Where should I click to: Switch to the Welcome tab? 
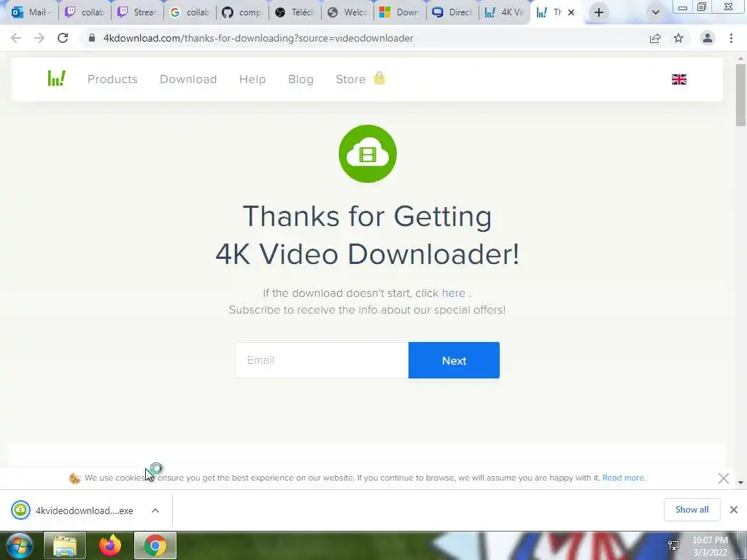click(x=347, y=12)
